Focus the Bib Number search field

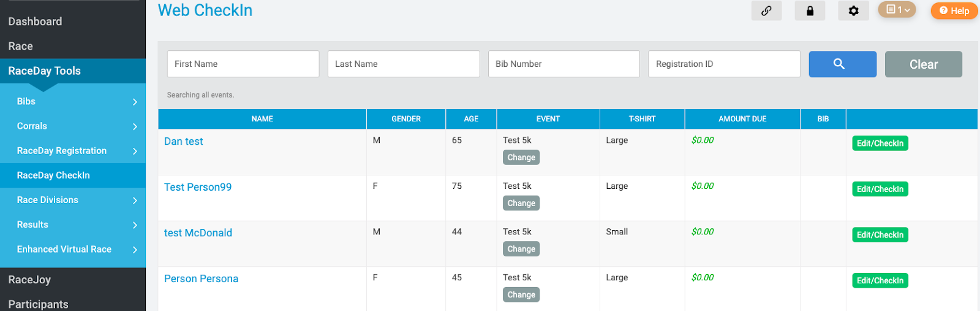564,64
